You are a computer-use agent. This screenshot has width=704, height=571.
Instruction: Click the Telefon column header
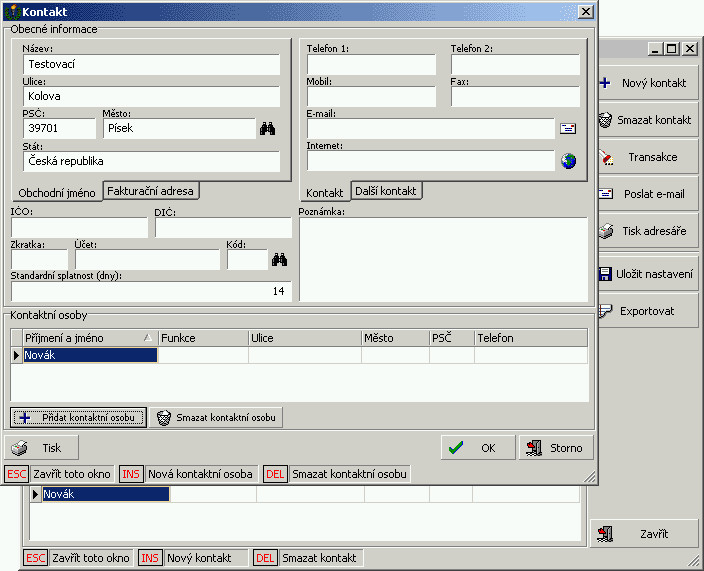(531, 338)
